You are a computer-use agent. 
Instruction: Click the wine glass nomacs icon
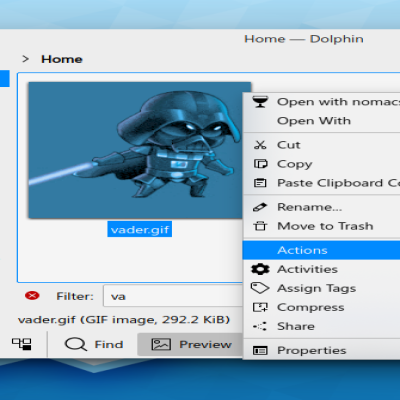pos(260,102)
